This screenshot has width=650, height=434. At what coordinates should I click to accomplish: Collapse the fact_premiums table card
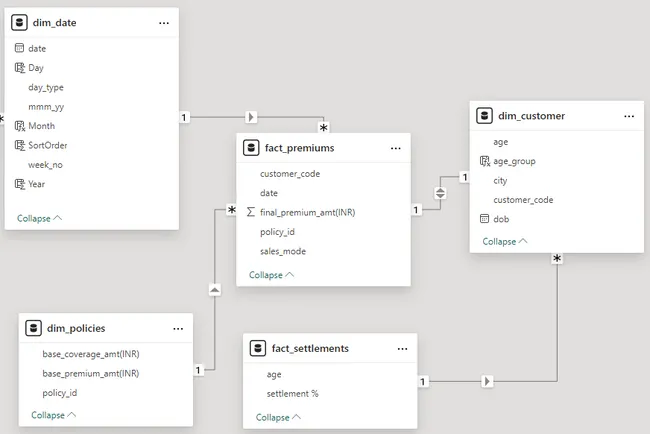point(271,275)
